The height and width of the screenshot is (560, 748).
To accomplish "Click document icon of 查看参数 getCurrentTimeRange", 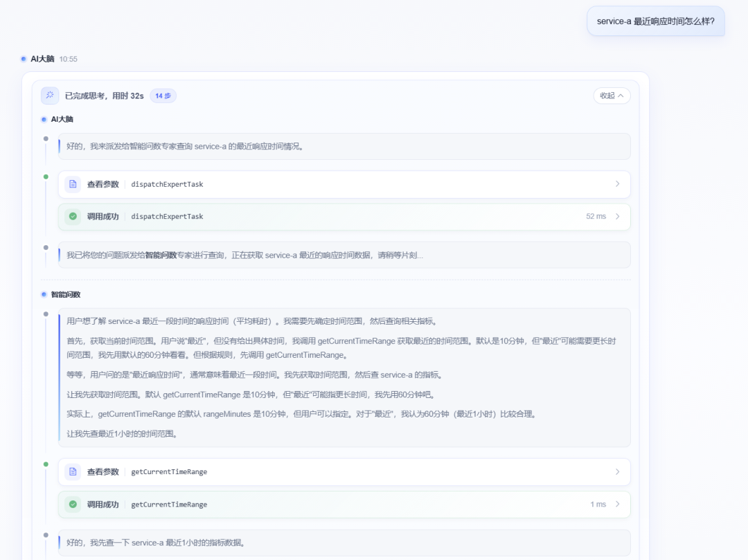I will pyautogui.click(x=73, y=472).
